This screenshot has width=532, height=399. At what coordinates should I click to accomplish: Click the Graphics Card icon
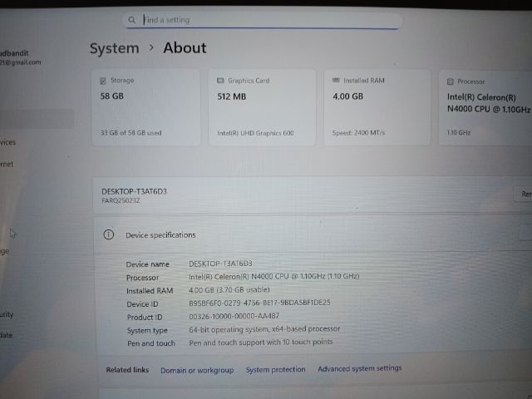coord(220,81)
